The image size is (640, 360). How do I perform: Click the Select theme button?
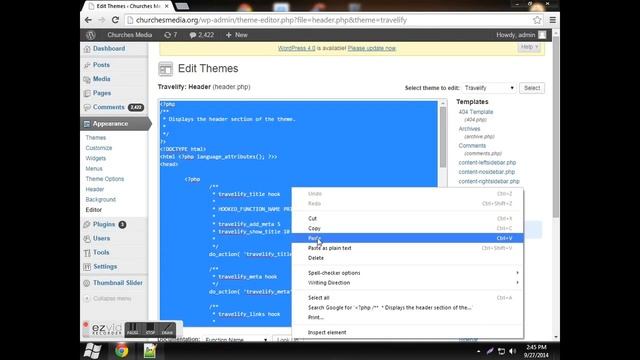pos(532,88)
